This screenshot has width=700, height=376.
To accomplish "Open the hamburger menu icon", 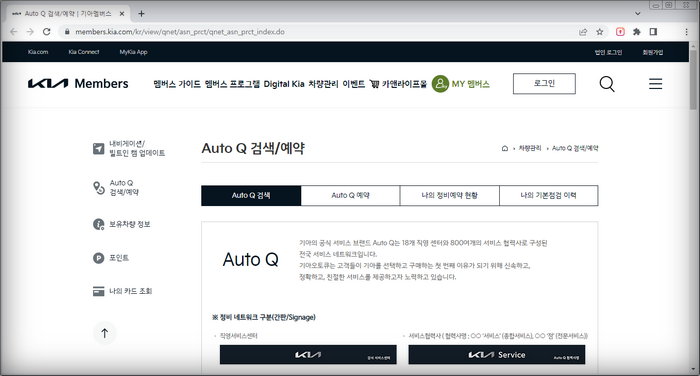I will click(655, 84).
